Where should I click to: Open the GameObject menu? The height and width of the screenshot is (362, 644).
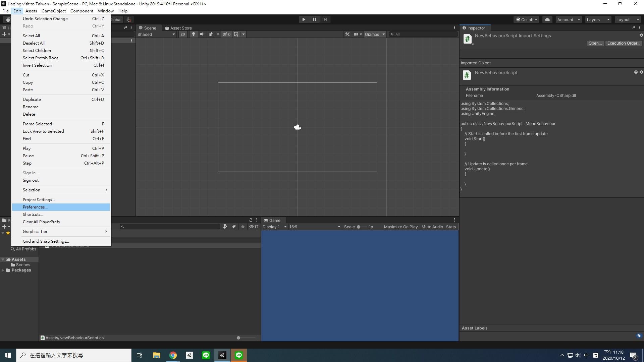[54, 11]
